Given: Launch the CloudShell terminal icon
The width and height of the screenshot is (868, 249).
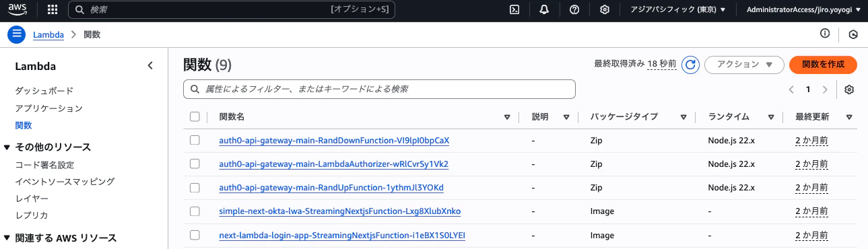Looking at the screenshot, I should [x=514, y=9].
